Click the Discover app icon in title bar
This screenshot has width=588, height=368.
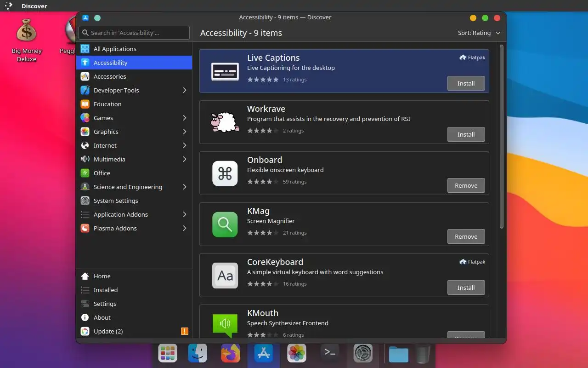pyautogui.click(x=85, y=18)
